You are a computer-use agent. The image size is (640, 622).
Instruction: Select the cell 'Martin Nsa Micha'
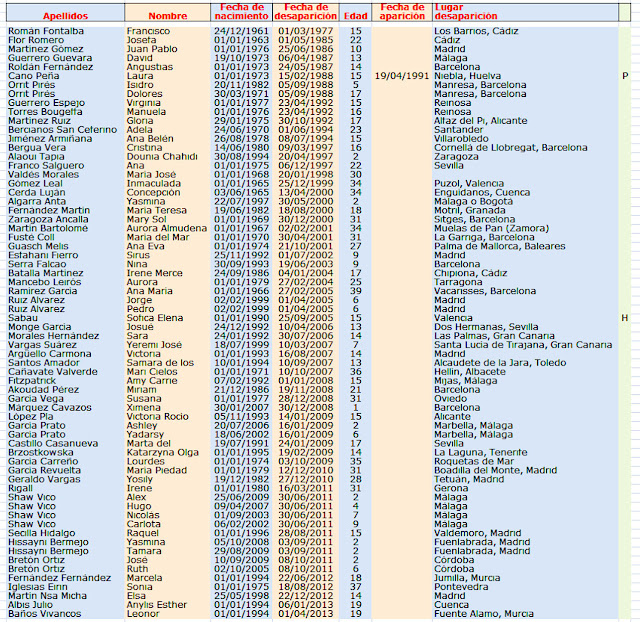[47, 597]
